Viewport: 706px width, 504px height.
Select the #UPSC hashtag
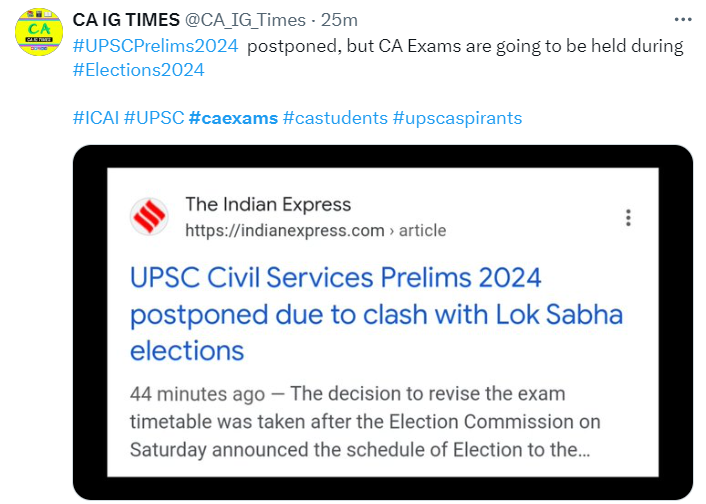(x=154, y=118)
